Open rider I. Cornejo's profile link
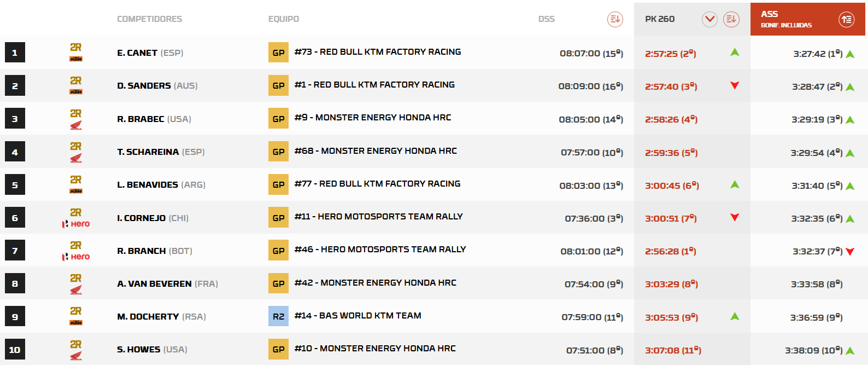Viewport: 868px width, 365px height. [x=153, y=218]
